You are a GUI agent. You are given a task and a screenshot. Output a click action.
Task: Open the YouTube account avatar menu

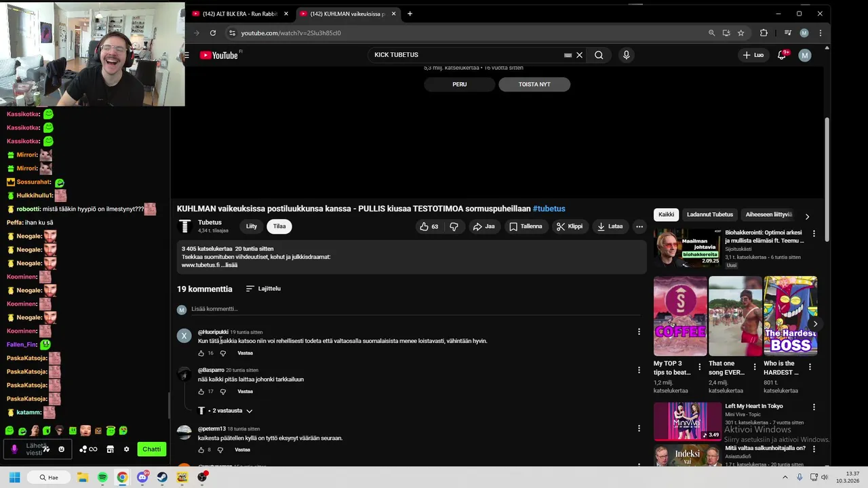pos(805,56)
